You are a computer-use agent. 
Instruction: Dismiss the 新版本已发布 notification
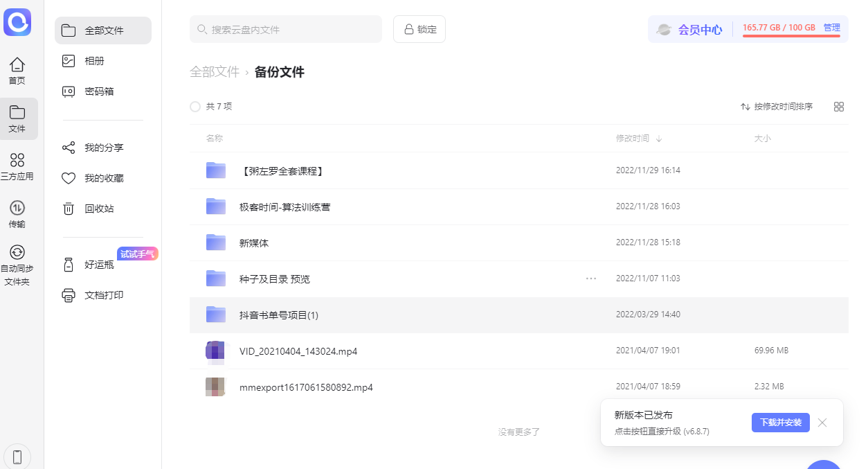point(822,423)
